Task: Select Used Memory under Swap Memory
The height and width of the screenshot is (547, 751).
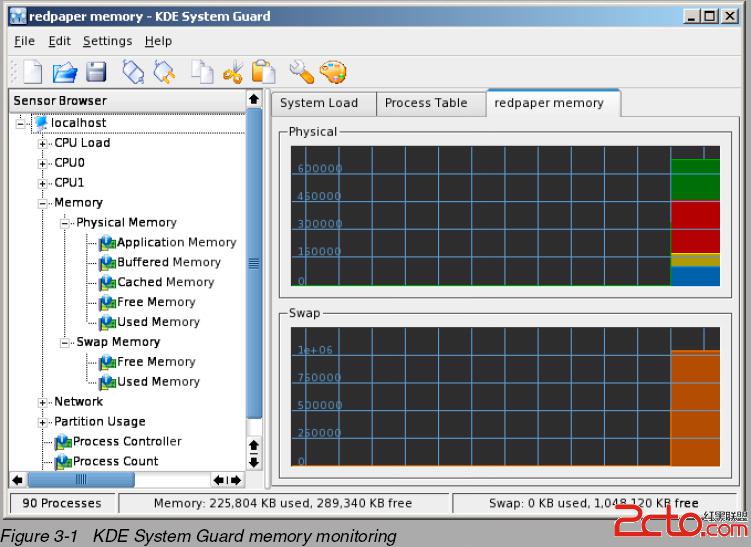Action: click(158, 382)
